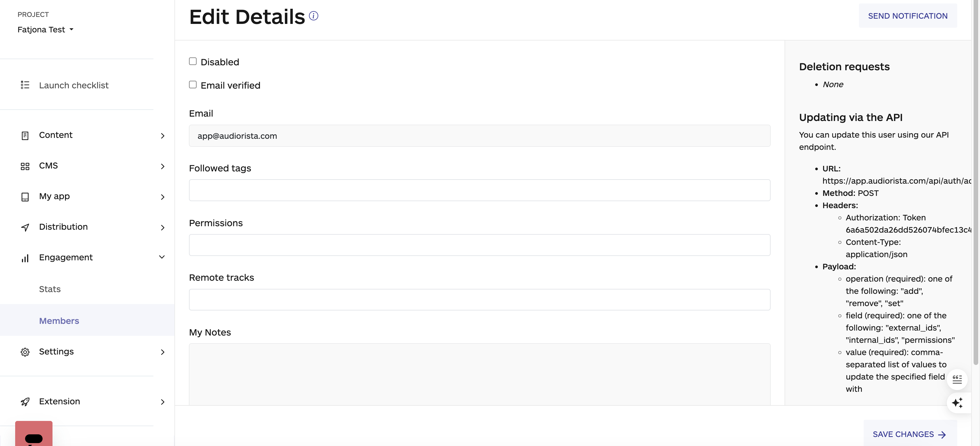Select the Distribution paper-plane icon

tap(25, 227)
